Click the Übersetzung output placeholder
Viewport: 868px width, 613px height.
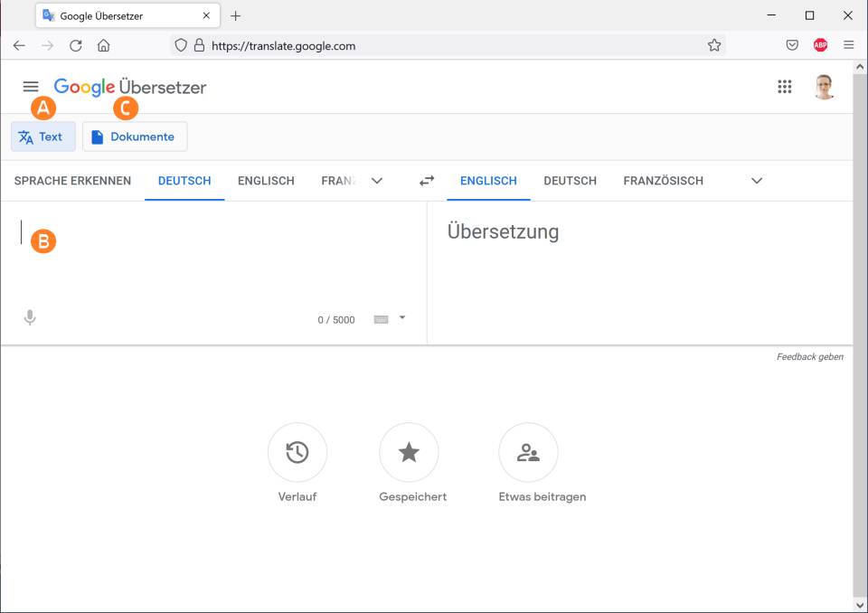click(503, 231)
